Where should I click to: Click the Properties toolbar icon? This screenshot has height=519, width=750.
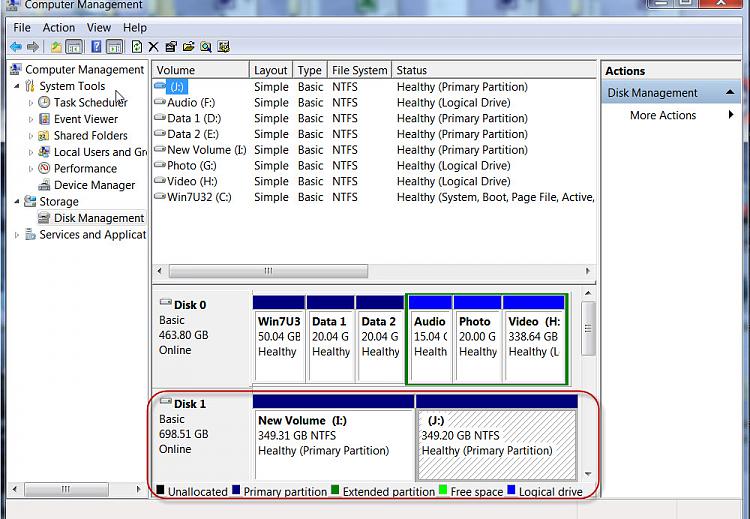pyautogui.click(x=171, y=47)
